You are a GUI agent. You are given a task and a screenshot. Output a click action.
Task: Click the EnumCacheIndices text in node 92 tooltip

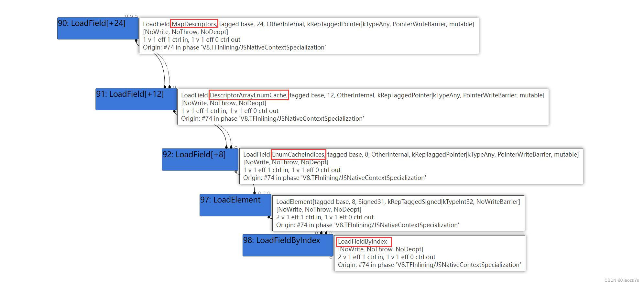coord(298,154)
